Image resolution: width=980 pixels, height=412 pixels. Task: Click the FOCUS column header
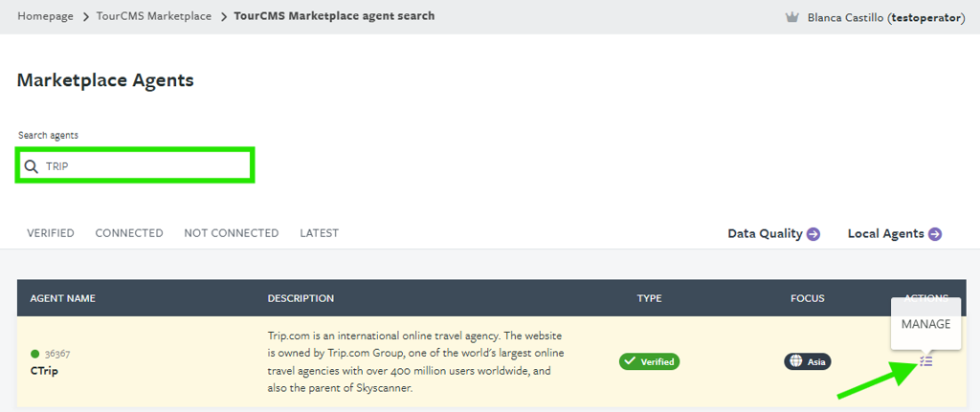tap(808, 298)
